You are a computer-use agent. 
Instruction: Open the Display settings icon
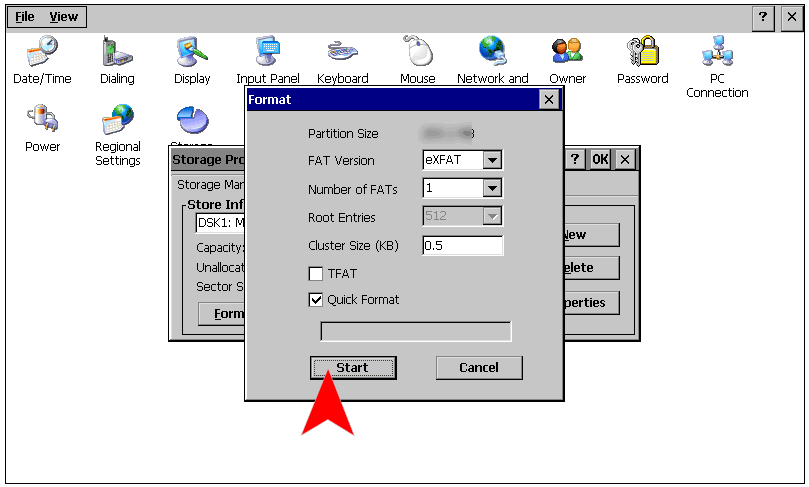click(192, 52)
